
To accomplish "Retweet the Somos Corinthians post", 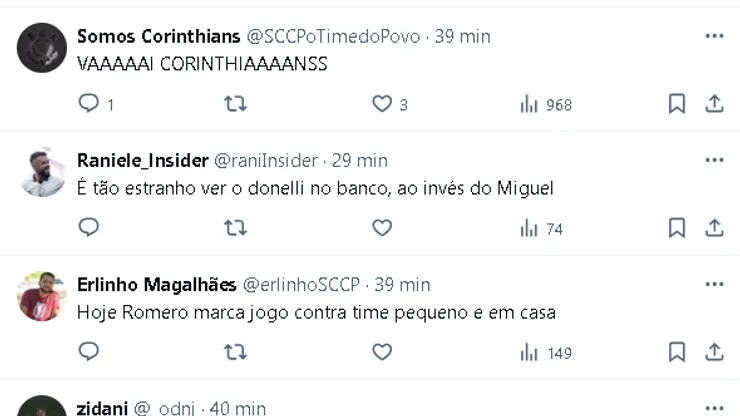I will 235,104.
